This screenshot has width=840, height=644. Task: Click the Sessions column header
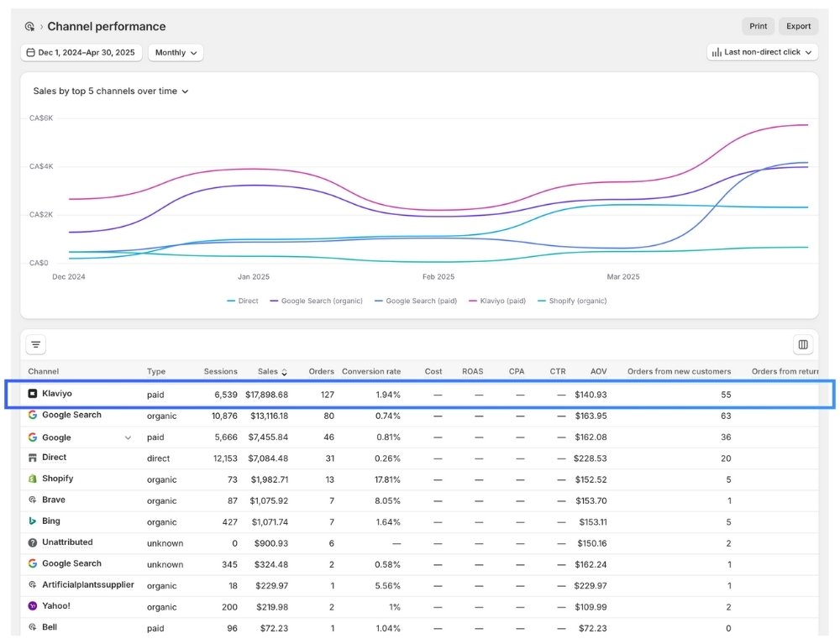[220, 371]
